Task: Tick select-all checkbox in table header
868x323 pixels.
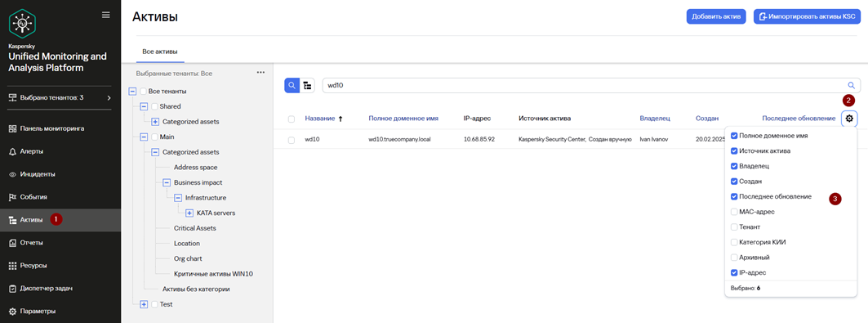Action: [292, 119]
